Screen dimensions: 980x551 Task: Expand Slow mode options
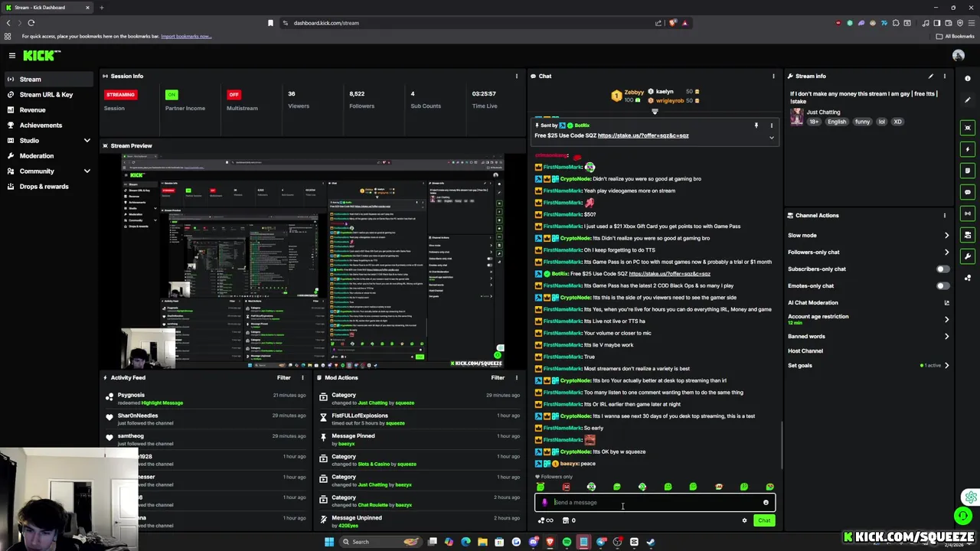(x=946, y=235)
